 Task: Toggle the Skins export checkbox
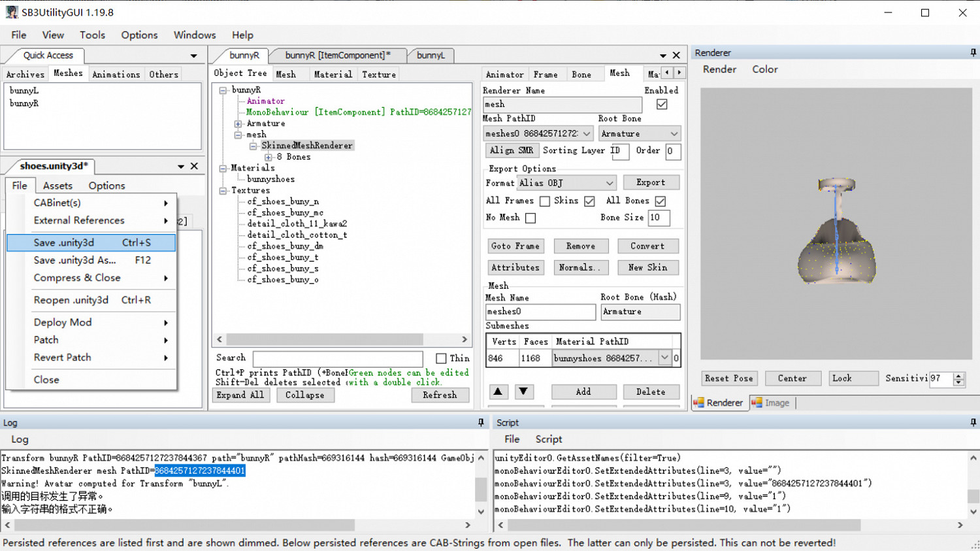589,201
